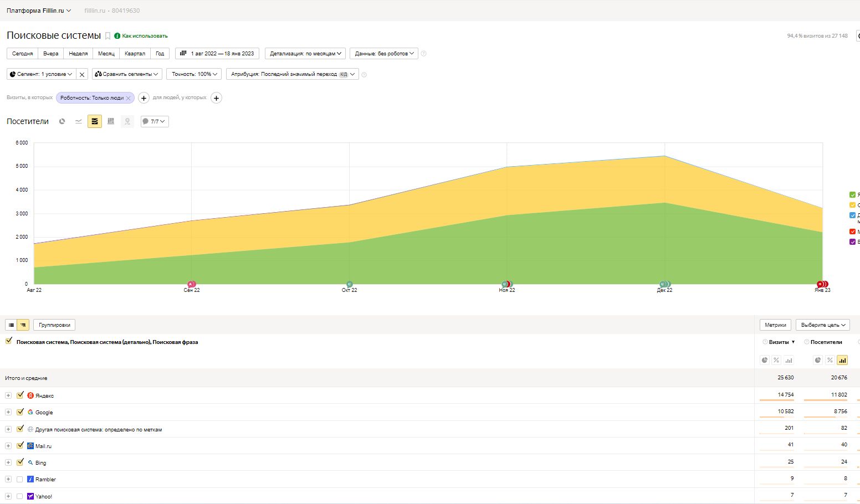Open the Посетители metric help icon
Image resolution: width=860 pixels, height=504 pixels.
pyautogui.click(x=807, y=342)
